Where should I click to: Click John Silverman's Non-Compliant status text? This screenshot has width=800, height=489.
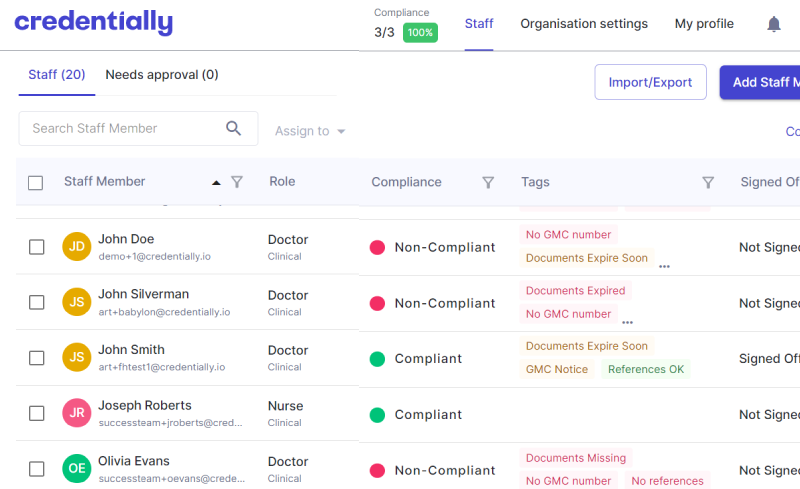click(445, 303)
